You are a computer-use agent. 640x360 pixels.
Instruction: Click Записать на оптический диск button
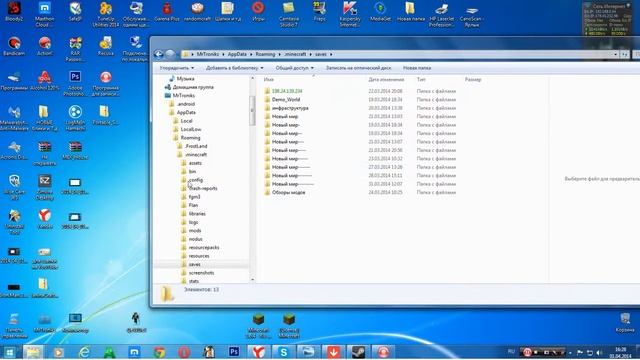(x=358, y=68)
